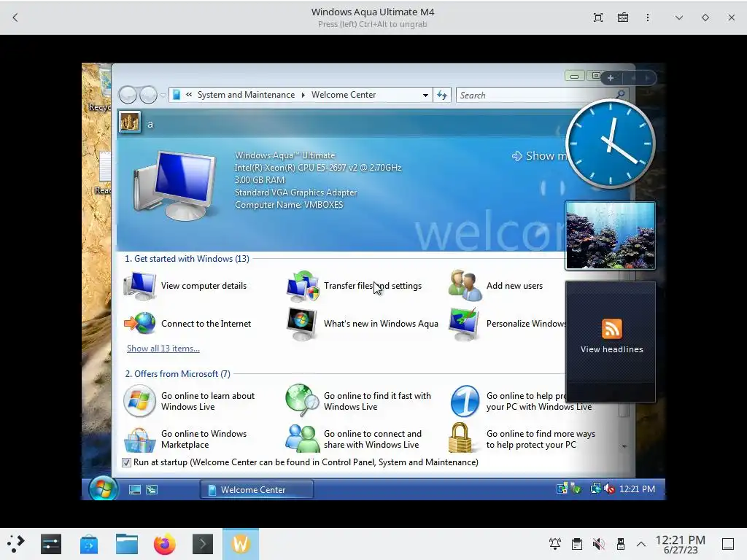Click the scroll down arrow of Welcome Center

624,447
